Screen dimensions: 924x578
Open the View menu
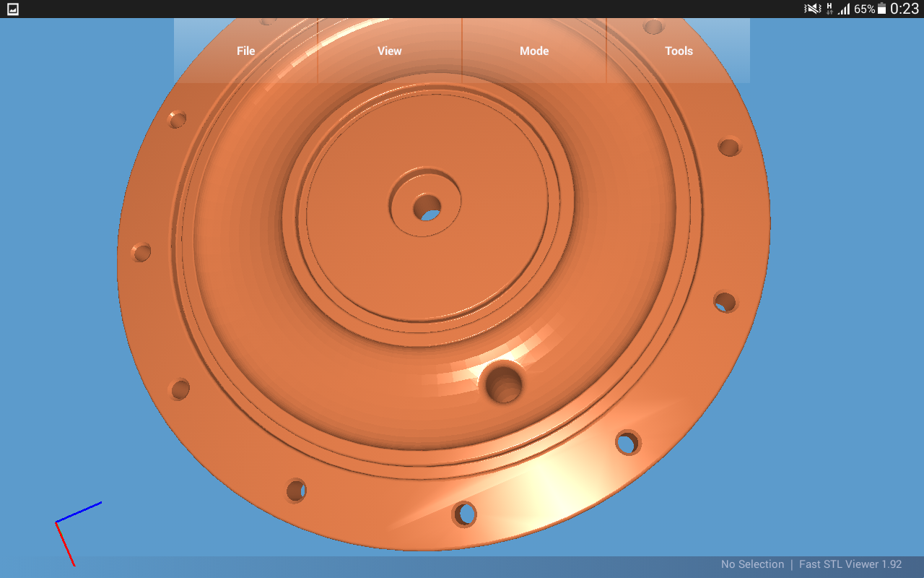pos(390,51)
